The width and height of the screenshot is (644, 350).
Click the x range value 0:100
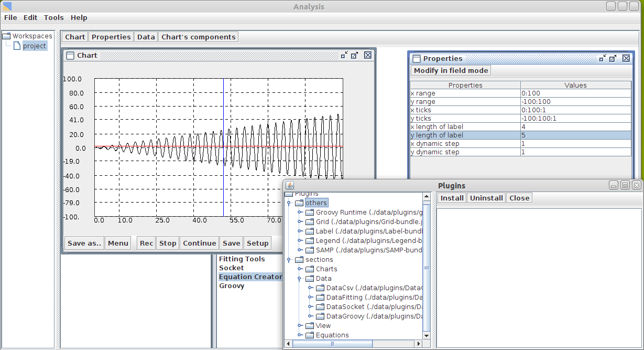point(576,93)
